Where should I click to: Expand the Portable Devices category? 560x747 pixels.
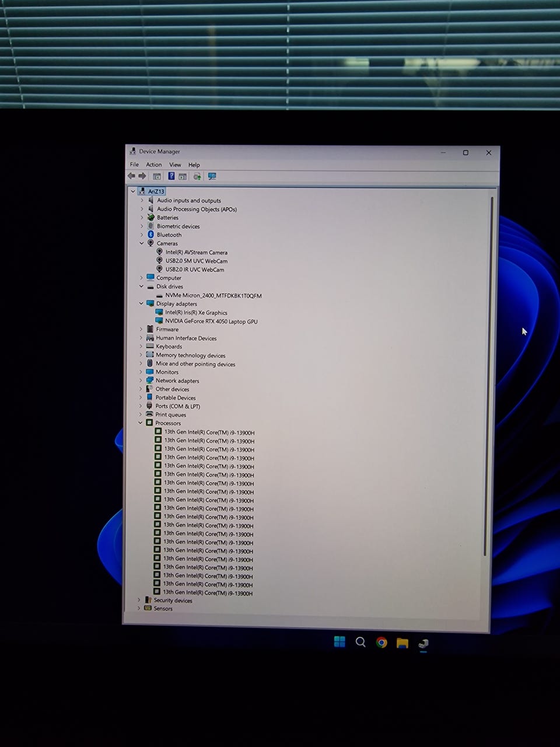point(141,397)
